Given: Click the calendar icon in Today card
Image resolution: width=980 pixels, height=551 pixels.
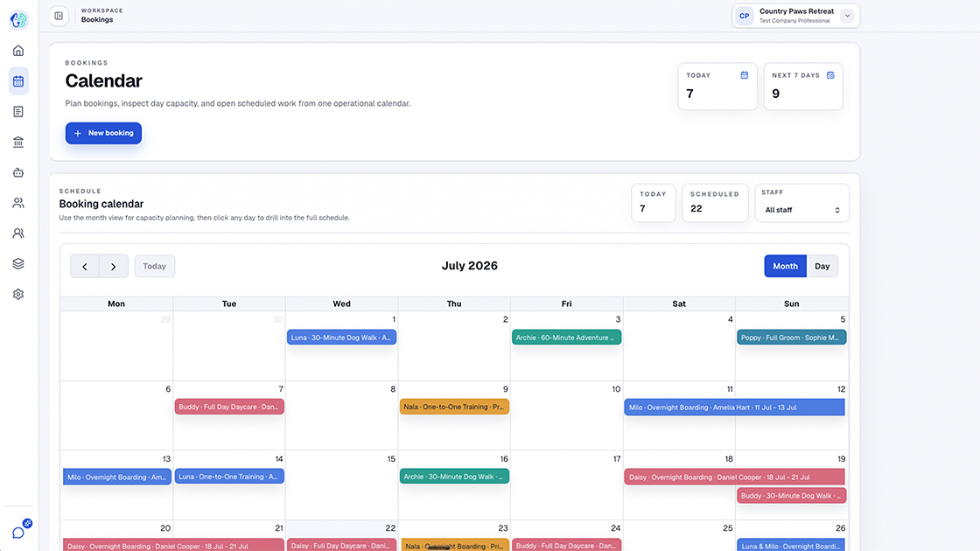Looking at the screenshot, I should click(745, 75).
